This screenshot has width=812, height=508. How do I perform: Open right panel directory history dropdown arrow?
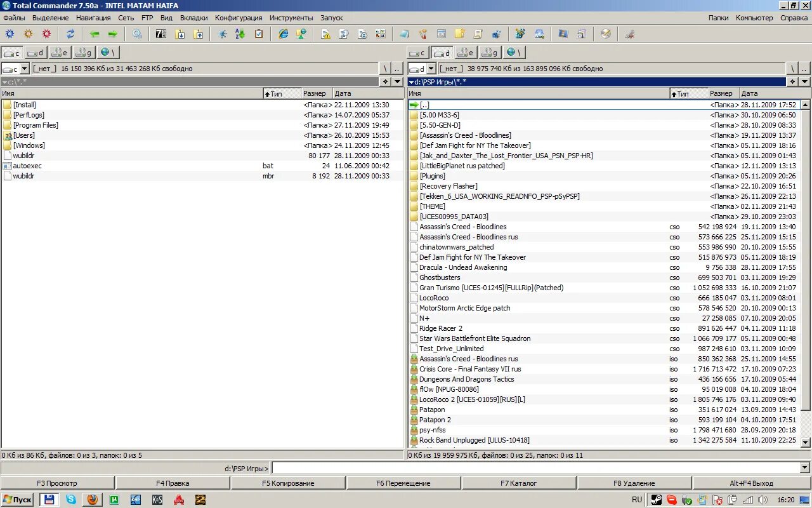[804, 81]
